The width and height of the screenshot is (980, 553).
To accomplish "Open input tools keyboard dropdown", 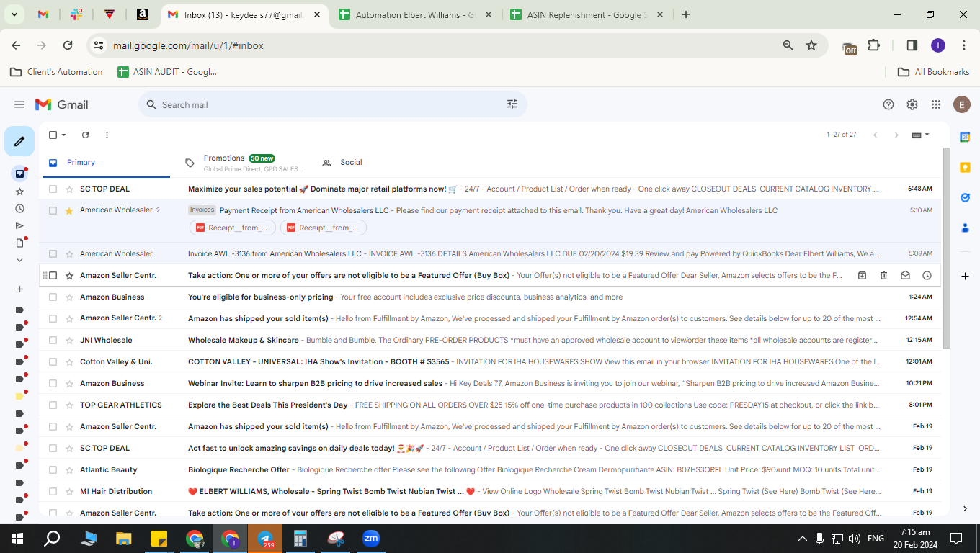I will click(920, 135).
